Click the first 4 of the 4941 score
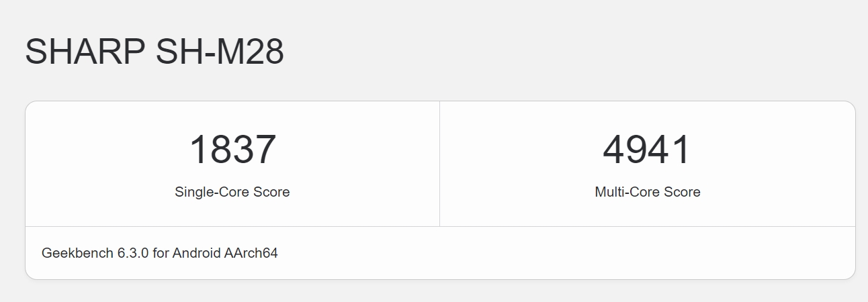Viewport: 868px width, 302px height. pyautogui.click(x=615, y=150)
